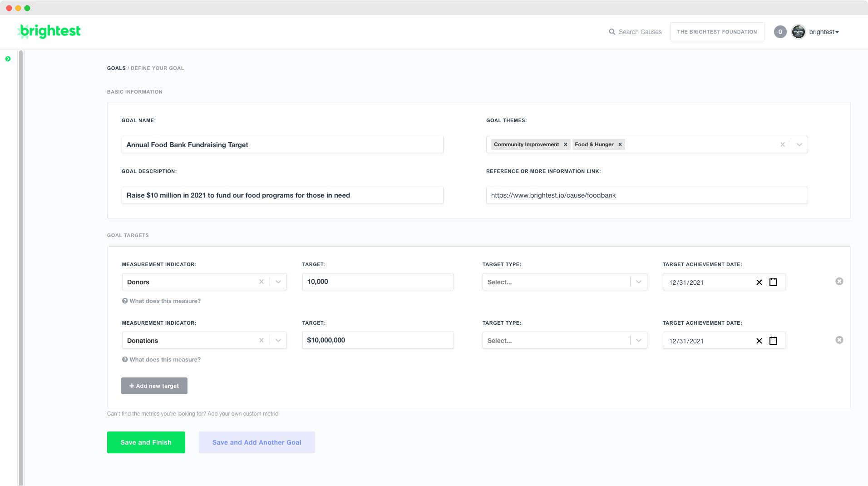Delete the Donors target row
868x486 pixels.
839,281
